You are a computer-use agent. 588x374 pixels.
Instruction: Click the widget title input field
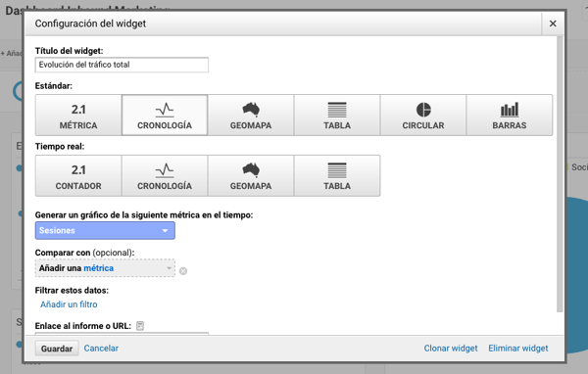tap(122, 65)
